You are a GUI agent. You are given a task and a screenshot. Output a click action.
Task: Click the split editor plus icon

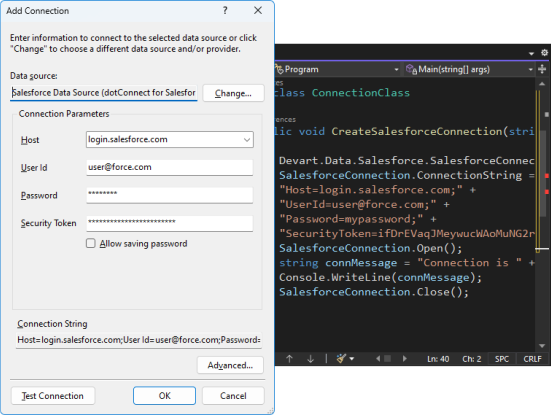pos(542,69)
